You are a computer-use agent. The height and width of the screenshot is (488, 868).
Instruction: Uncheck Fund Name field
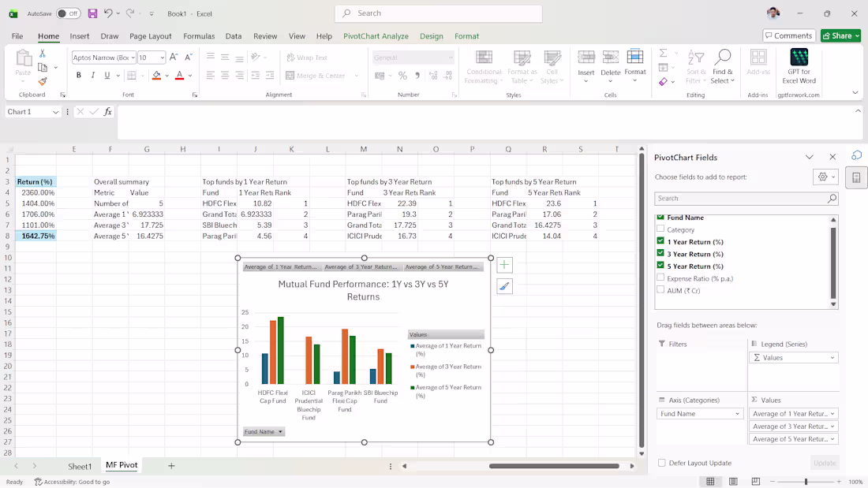(x=660, y=218)
